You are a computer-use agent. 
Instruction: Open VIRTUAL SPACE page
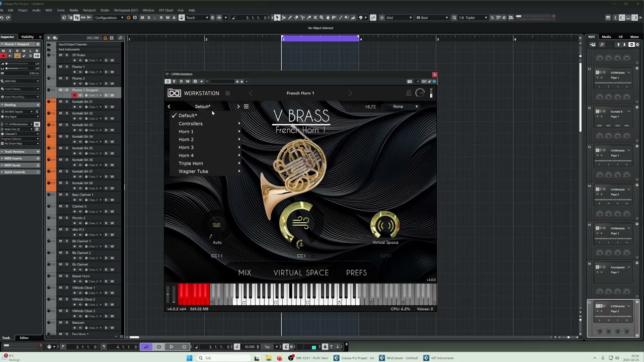(x=301, y=273)
